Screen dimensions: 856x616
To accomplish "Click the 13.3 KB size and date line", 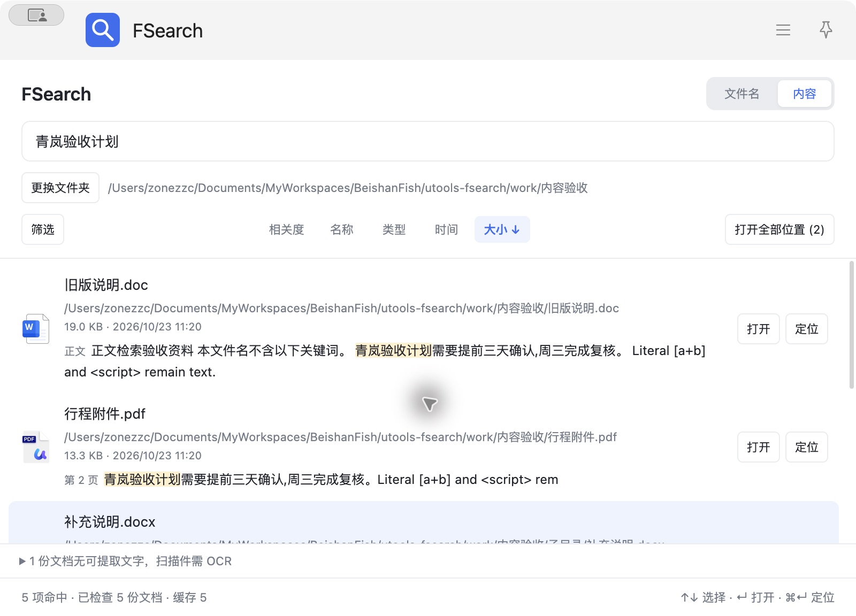I will click(x=133, y=456).
